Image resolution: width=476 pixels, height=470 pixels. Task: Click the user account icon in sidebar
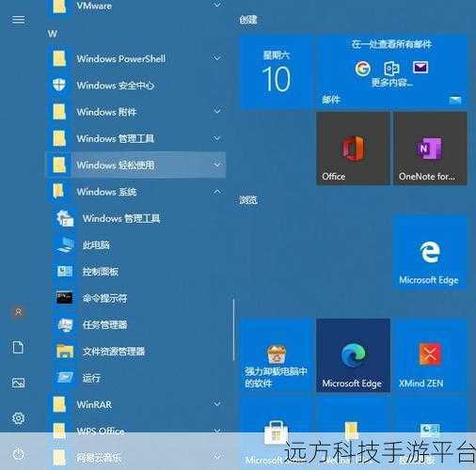pos(19,312)
